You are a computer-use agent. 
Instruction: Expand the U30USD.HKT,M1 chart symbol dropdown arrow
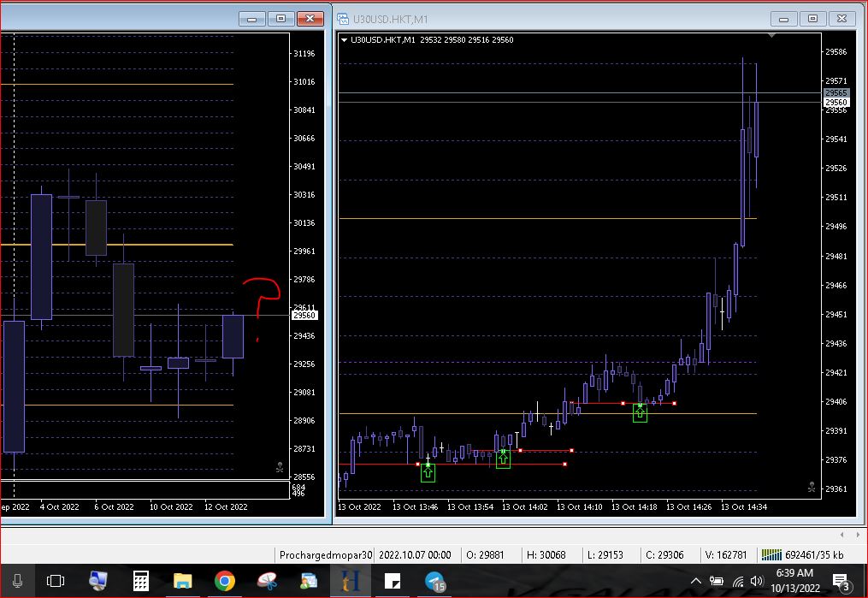344,40
